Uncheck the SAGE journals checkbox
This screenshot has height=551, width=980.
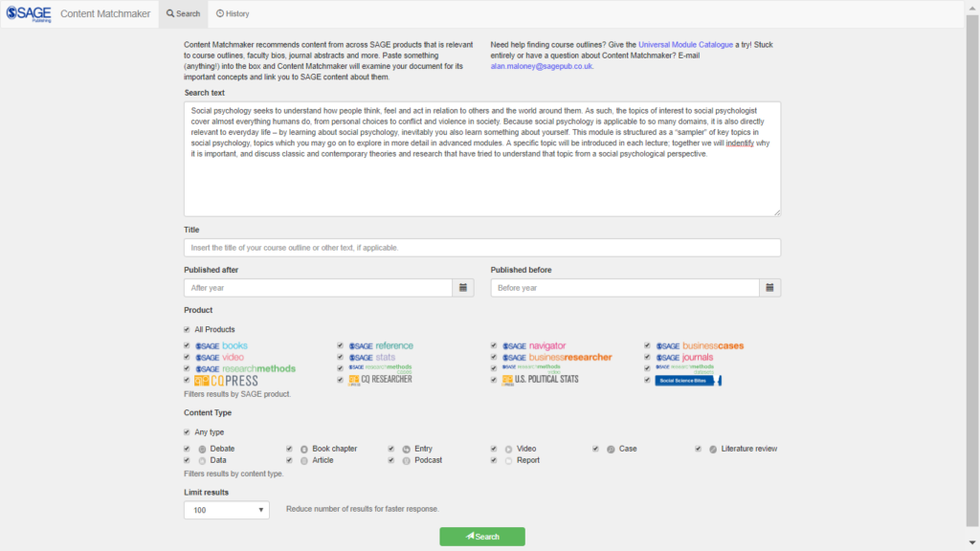[x=648, y=358]
